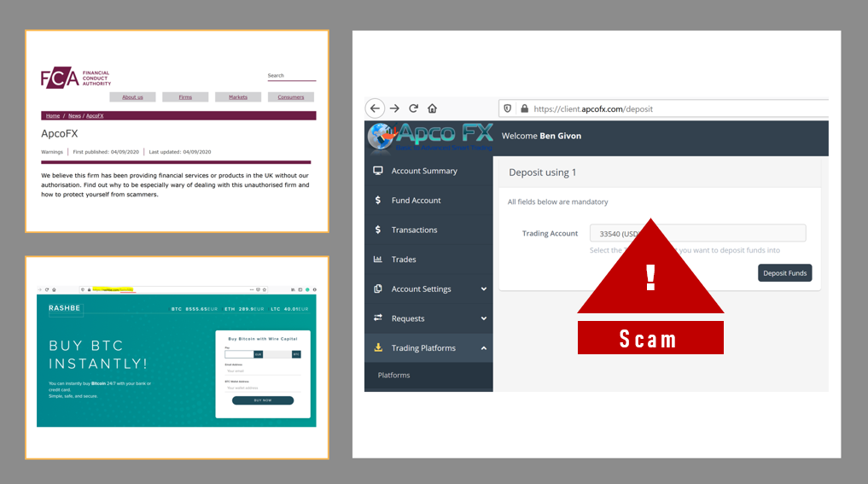Image resolution: width=868 pixels, height=484 pixels.
Task: Bookmark the Rashbe page with star icon
Action: (264, 289)
